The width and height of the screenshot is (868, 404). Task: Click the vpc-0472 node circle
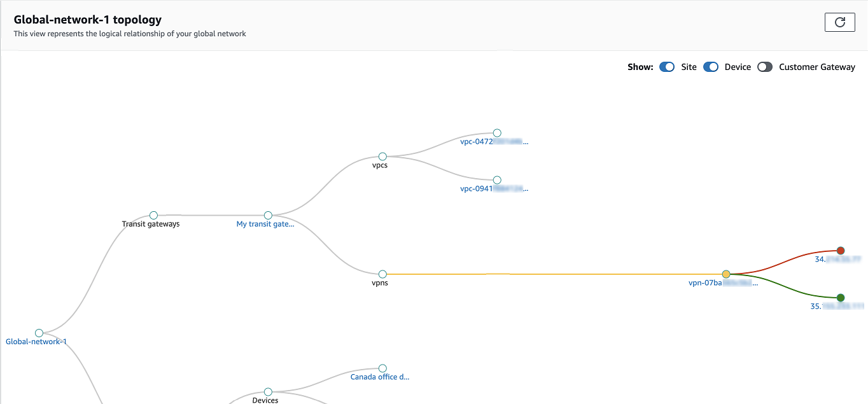pos(497,133)
